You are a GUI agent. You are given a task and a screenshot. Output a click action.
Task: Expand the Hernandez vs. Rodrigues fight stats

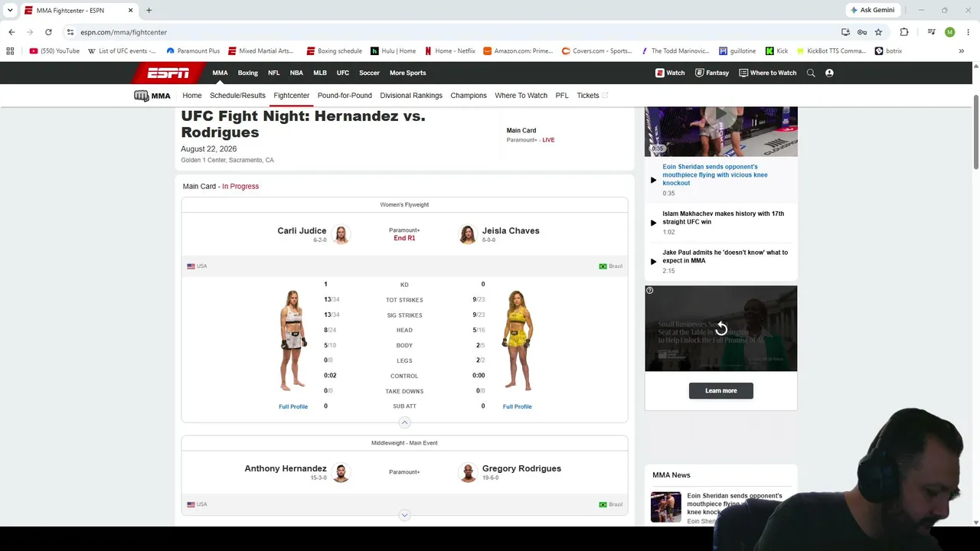pyautogui.click(x=404, y=515)
